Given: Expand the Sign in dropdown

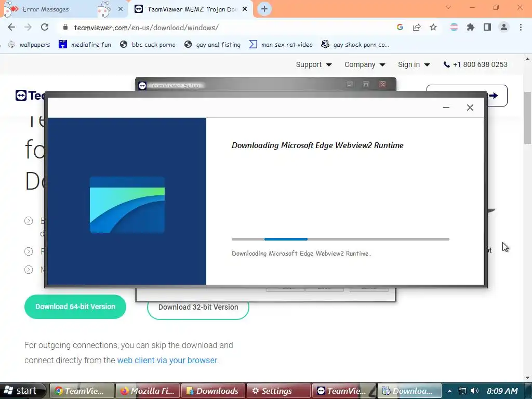Looking at the screenshot, I should click(x=414, y=64).
